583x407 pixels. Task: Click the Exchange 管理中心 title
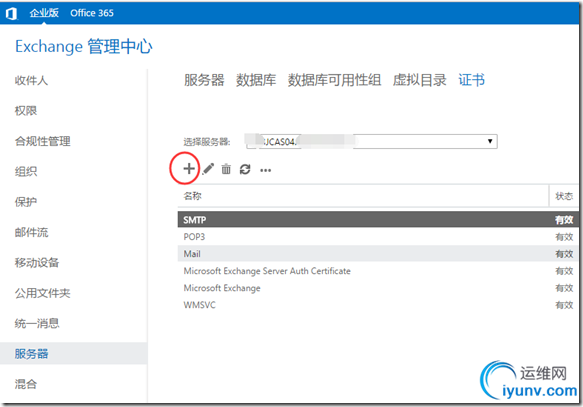click(x=84, y=47)
